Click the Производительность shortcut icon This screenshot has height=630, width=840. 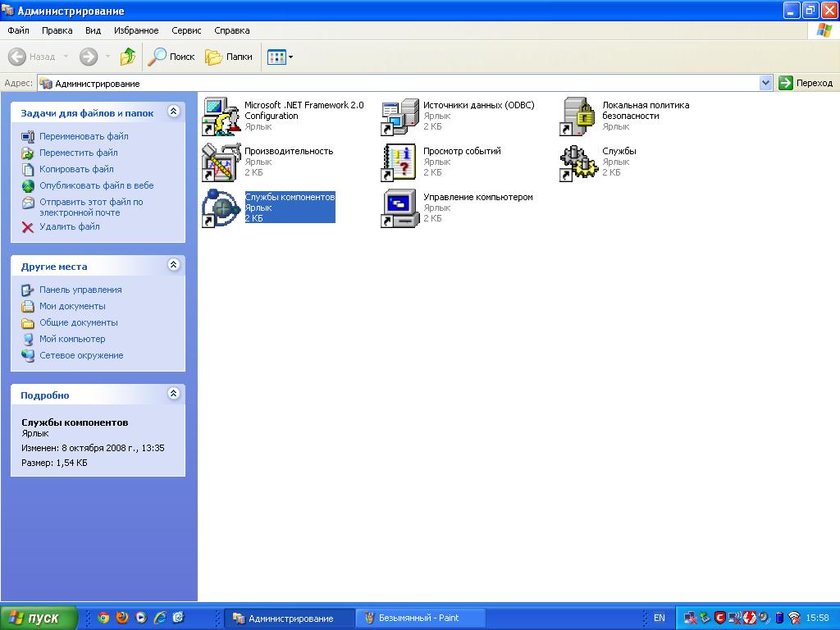click(x=220, y=162)
